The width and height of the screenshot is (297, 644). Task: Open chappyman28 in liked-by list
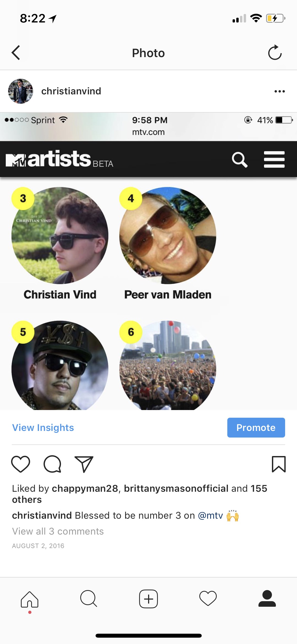[85, 488]
